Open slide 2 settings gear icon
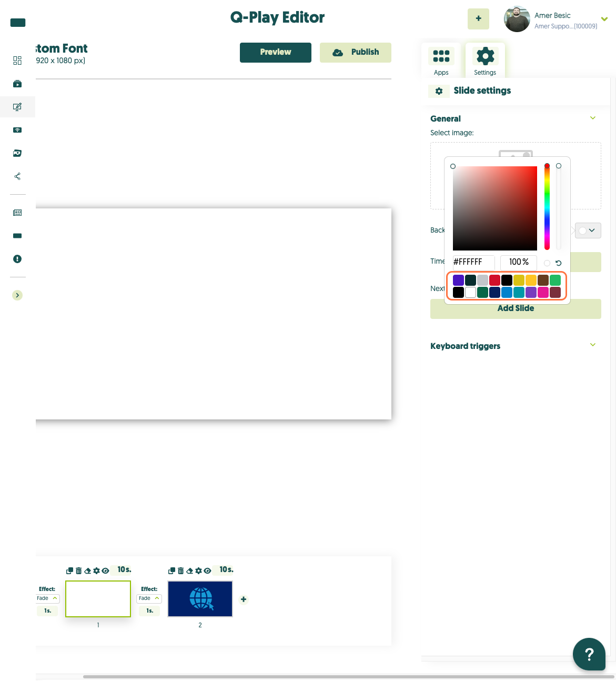616x681 pixels. coord(199,570)
